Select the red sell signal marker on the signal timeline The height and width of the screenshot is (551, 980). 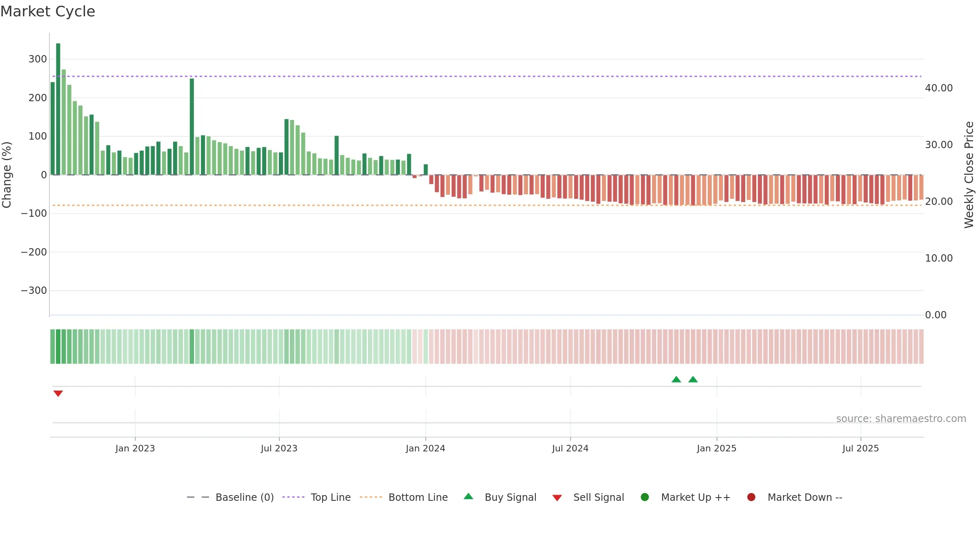[58, 393]
